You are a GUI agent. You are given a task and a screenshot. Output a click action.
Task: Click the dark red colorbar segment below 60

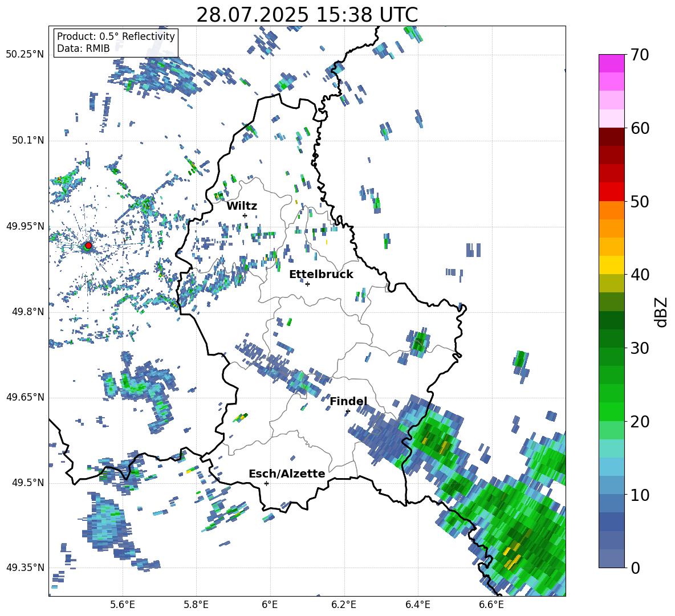(611, 137)
